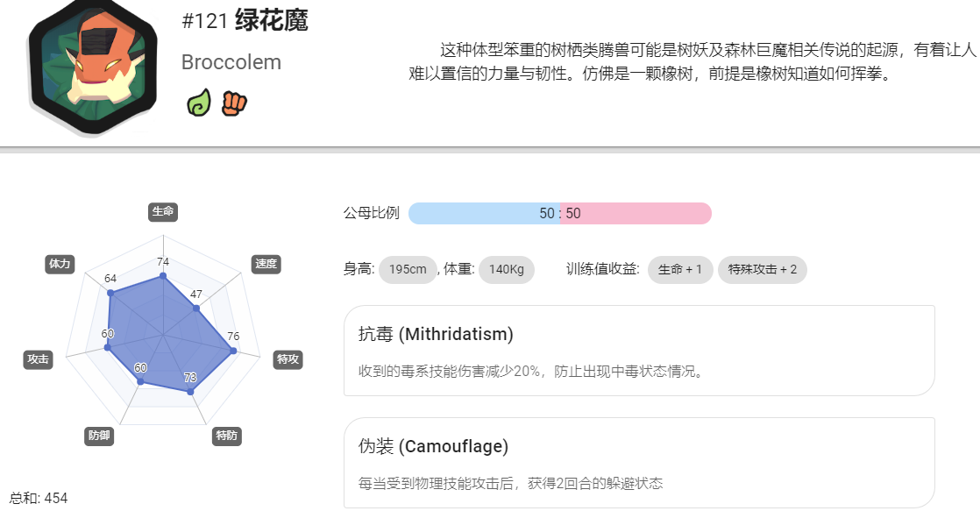Select the 防御 radar axis label
This screenshot has width=980, height=511.
99,436
